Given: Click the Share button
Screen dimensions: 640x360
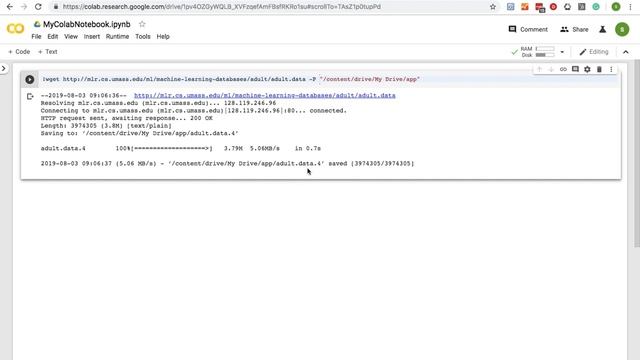Looking at the screenshot, I should click(574, 29).
